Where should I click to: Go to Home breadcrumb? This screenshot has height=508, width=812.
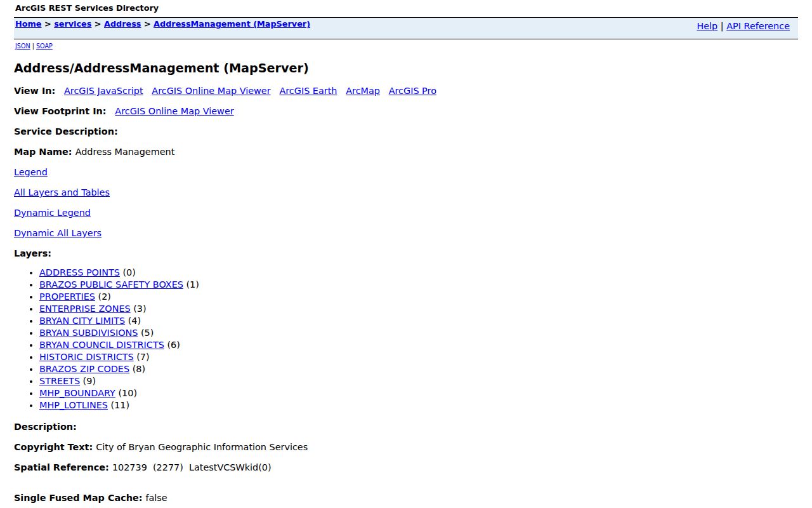pos(29,24)
